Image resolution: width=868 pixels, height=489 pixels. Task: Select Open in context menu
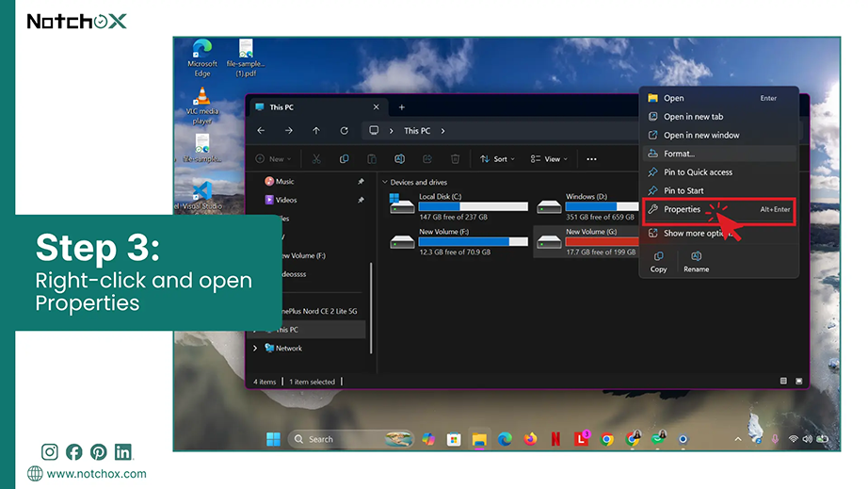click(719, 98)
